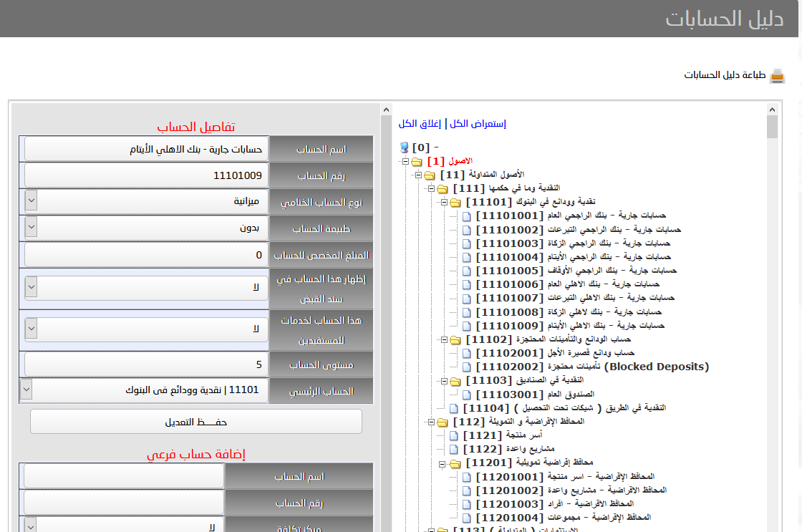Click the printer icon for طباعة دليل الحسابات
The image size is (802, 532).
pos(777,76)
